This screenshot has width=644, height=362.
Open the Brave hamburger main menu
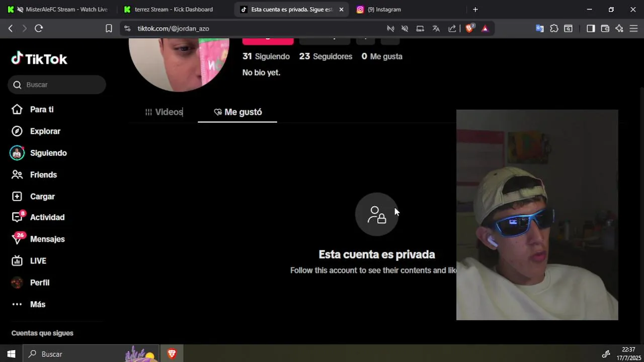[x=633, y=29]
